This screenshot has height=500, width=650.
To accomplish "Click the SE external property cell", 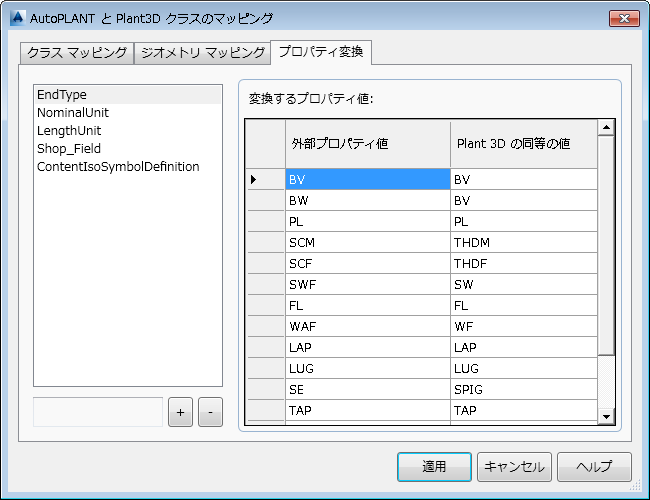I will [x=368, y=390].
